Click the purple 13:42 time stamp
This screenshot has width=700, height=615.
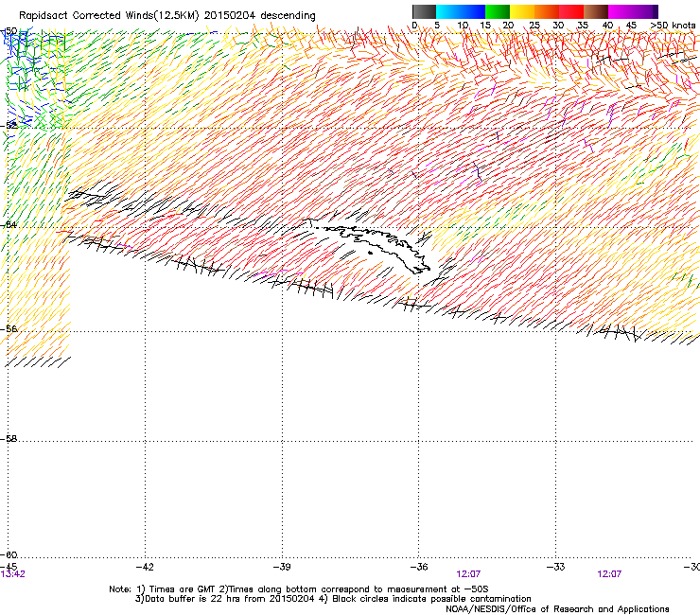click(12, 574)
